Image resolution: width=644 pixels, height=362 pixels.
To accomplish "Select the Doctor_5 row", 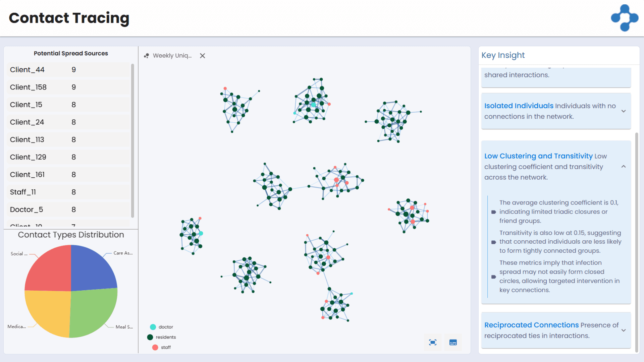I will (x=68, y=209).
